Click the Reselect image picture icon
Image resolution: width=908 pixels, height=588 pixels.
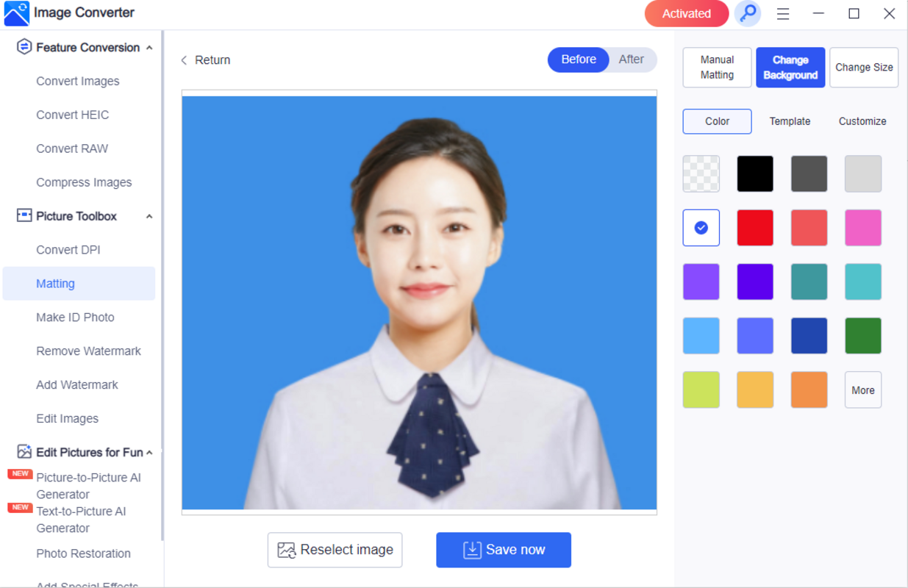click(286, 551)
